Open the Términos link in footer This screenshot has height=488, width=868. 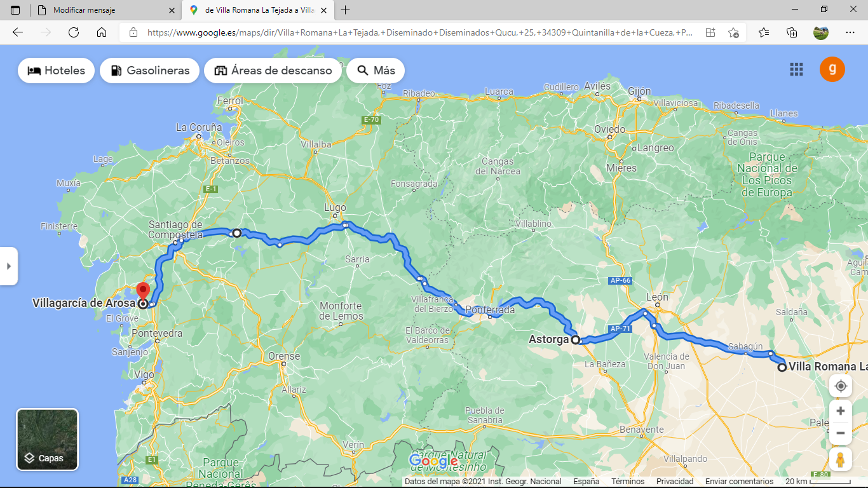[628, 482]
